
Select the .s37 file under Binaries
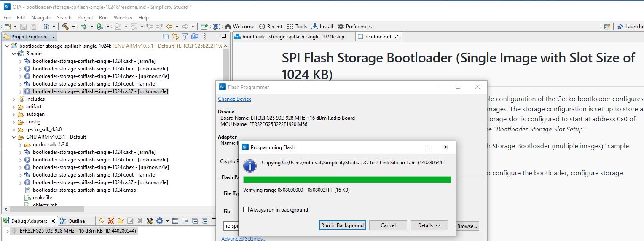pos(101,91)
